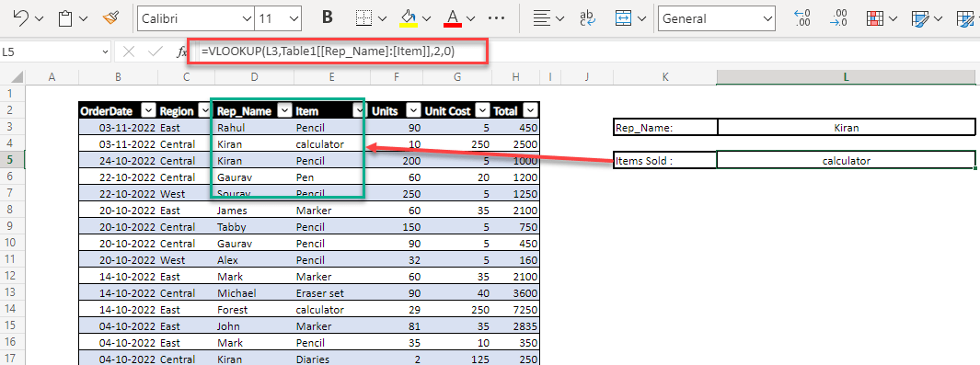Screen dimensions: 980x365
Task: Select the cell containing James
Action: click(x=254, y=211)
